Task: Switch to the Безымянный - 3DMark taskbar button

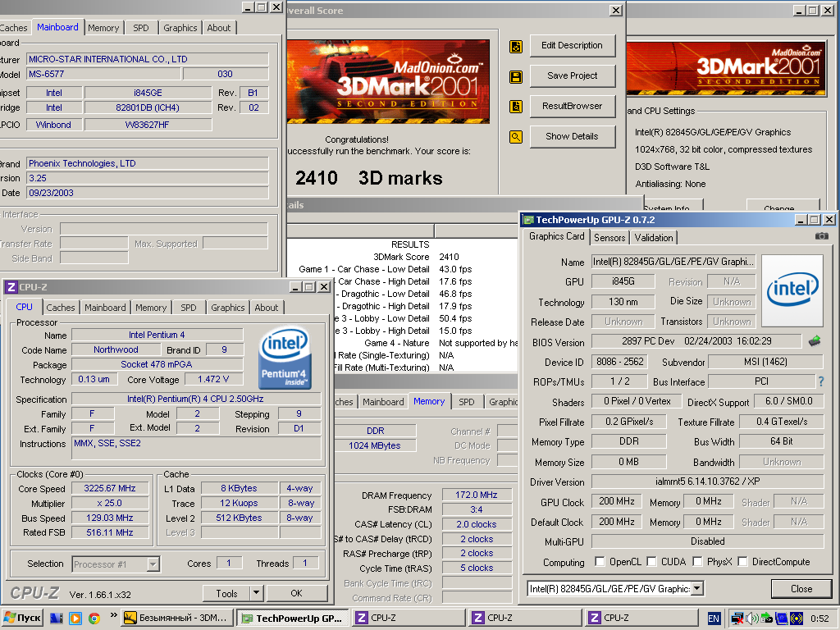Action: coord(177,619)
